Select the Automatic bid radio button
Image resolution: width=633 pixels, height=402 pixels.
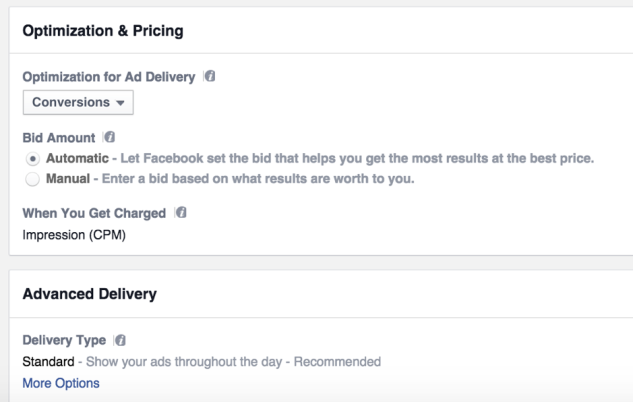coord(33,159)
